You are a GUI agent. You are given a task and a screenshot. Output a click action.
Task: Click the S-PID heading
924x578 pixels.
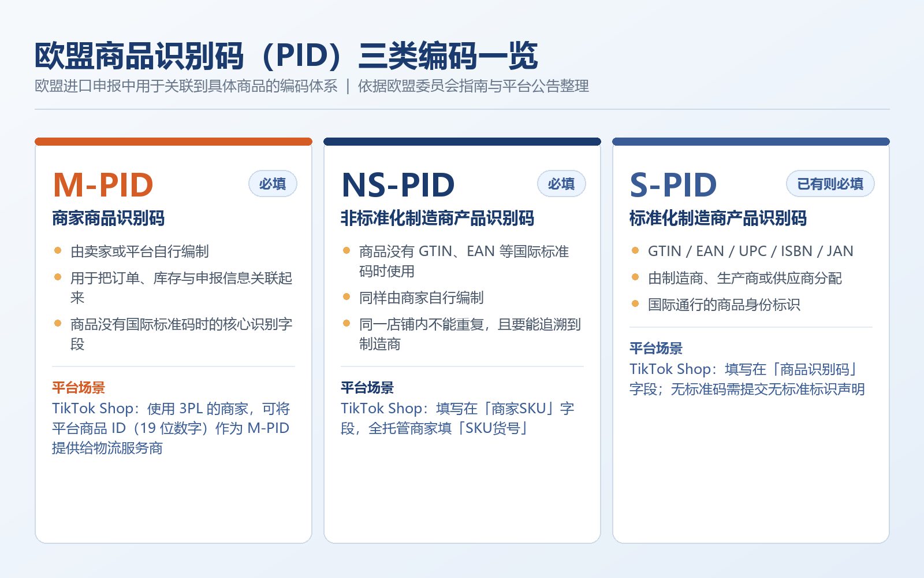point(673,184)
